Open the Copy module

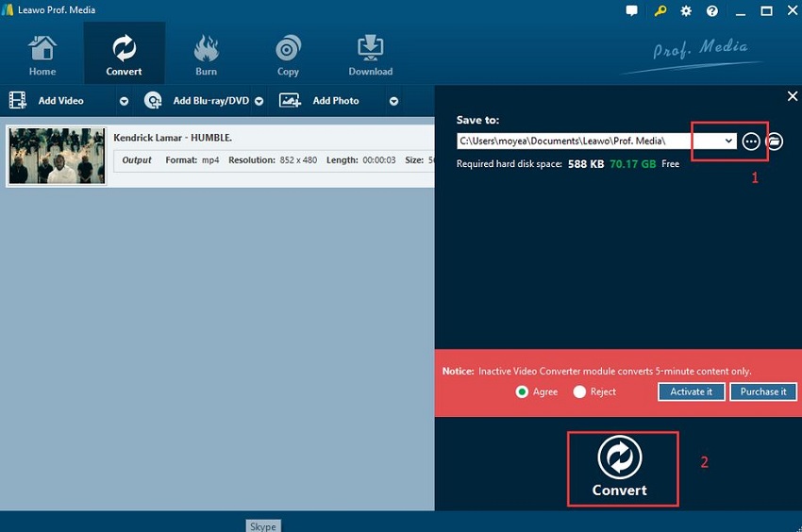coord(288,56)
